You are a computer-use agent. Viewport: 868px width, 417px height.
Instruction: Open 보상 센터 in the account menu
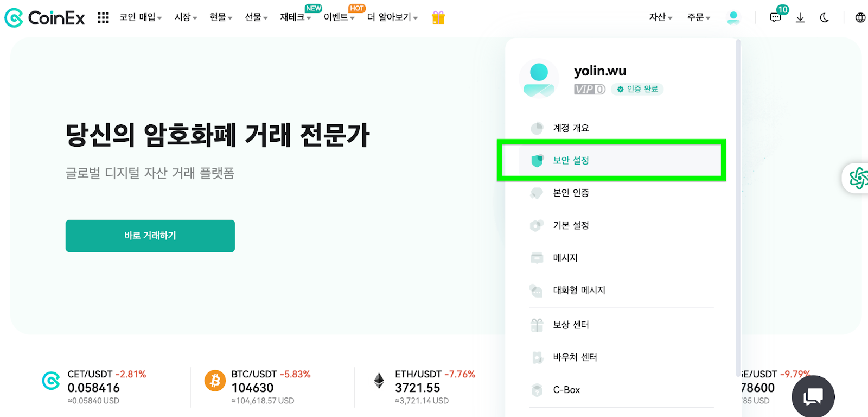tap(570, 324)
